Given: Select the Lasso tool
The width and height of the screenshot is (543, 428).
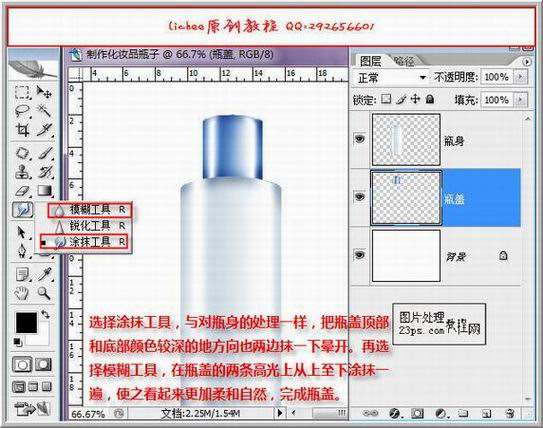Looking at the screenshot, I should pos(22,112).
